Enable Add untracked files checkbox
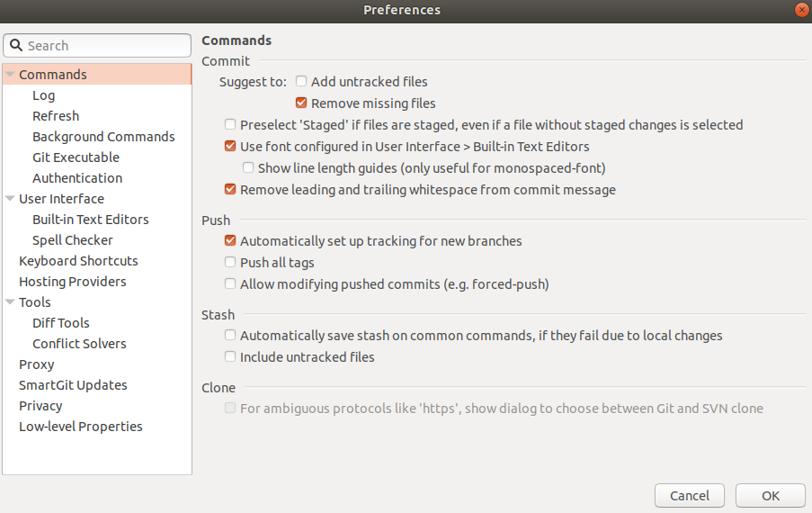 point(301,81)
